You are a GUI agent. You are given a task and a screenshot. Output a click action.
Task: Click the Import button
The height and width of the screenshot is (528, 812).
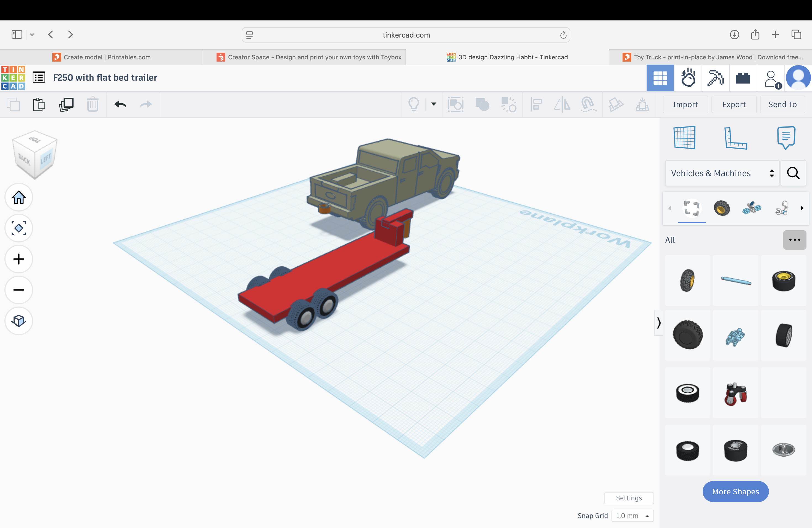685,104
